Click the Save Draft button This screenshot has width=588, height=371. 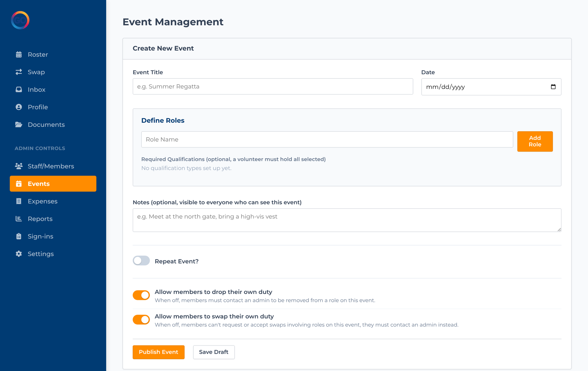coord(214,352)
